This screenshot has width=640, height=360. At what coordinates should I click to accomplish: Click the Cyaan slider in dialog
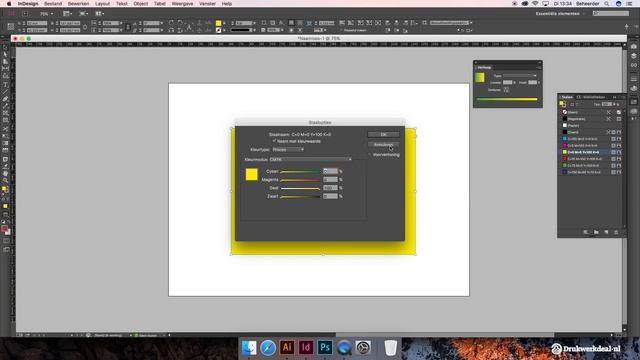tap(300, 172)
